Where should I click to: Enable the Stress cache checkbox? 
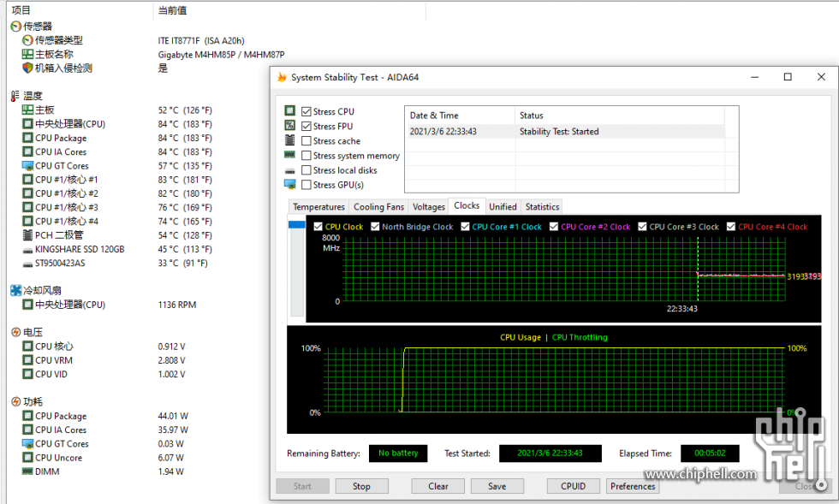pyautogui.click(x=306, y=140)
